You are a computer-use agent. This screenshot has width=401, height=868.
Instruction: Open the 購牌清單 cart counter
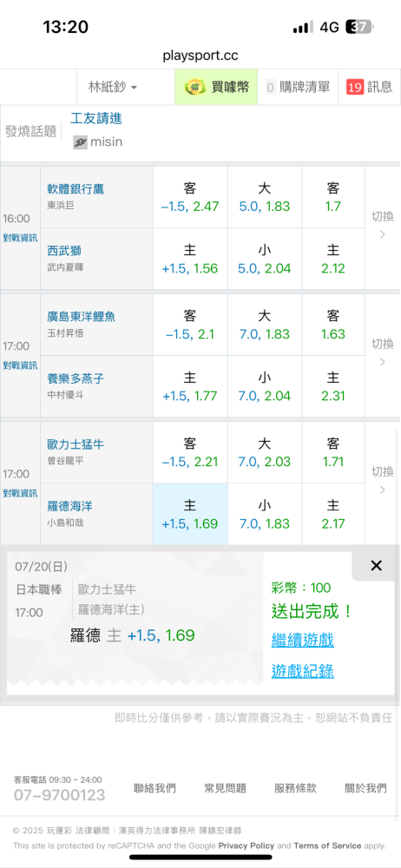pyautogui.click(x=298, y=87)
